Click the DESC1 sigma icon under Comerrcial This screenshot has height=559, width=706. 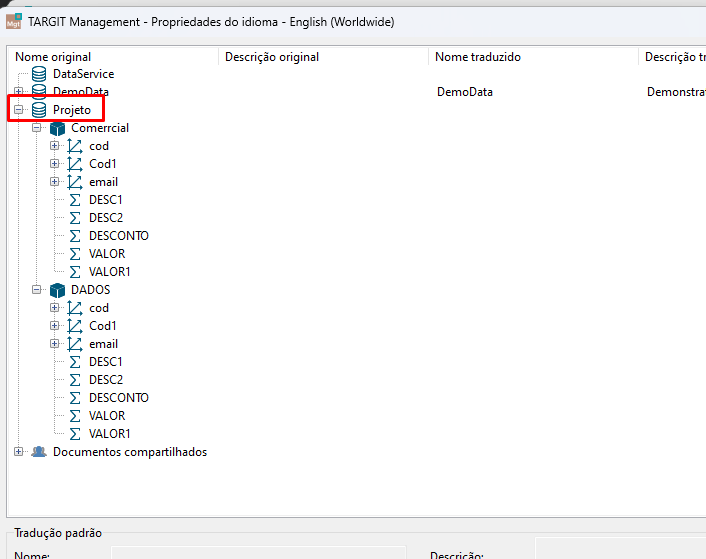point(75,200)
